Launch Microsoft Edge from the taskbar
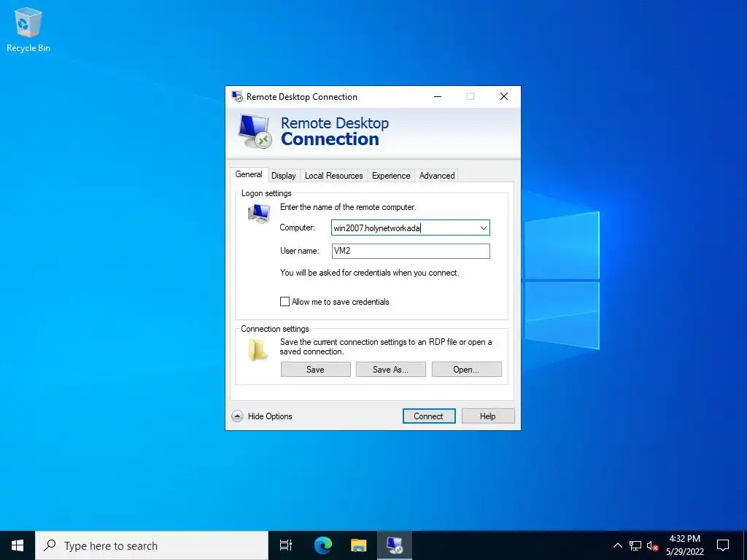This screenshot has height=560, width=747. coord(323,545)
